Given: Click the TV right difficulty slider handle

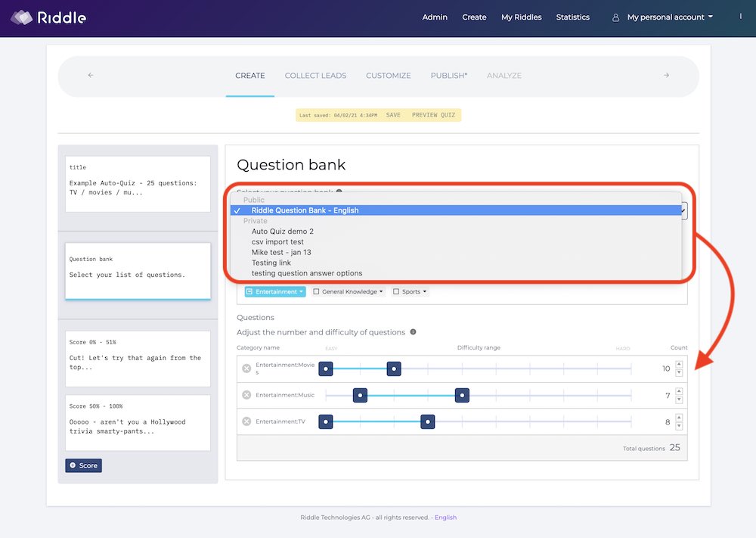Looking at the screenshot, I should [x=428, y=421].
